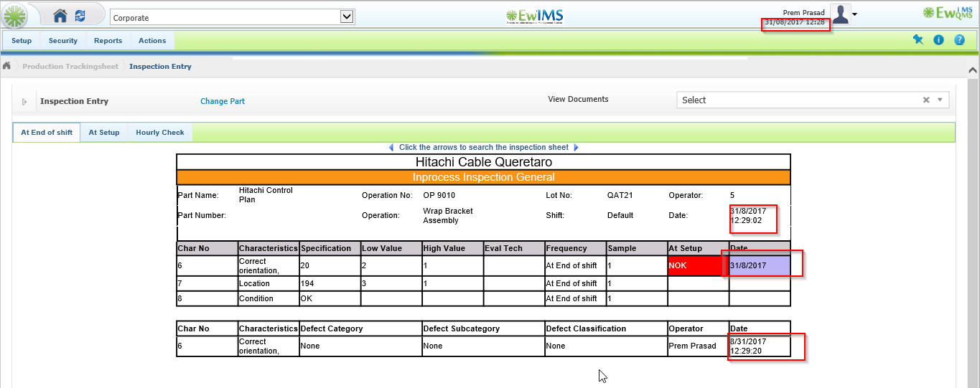Screen dimensions: 980x388
Task: Click the Defect Classification column header
Action: 606,328
